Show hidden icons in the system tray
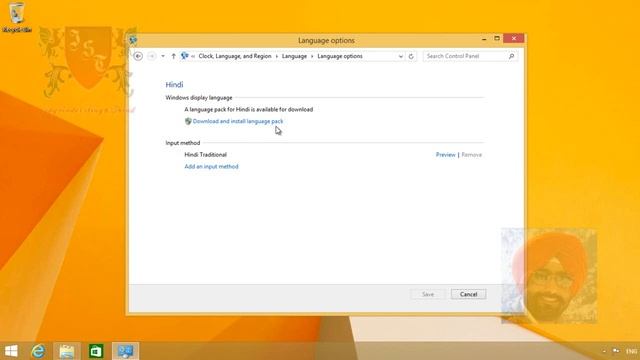 [604, 351]
